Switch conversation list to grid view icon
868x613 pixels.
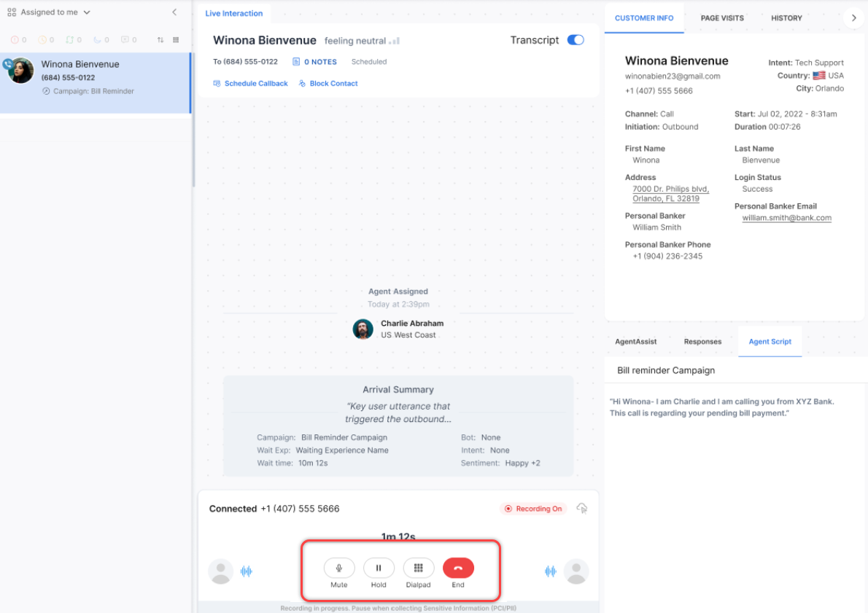pyautogui.click(x=176, y=40)
